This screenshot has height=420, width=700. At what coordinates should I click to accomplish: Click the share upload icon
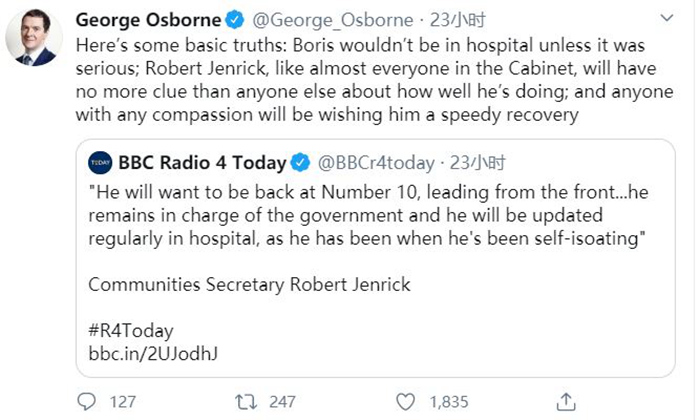click(x=565, y=400)
